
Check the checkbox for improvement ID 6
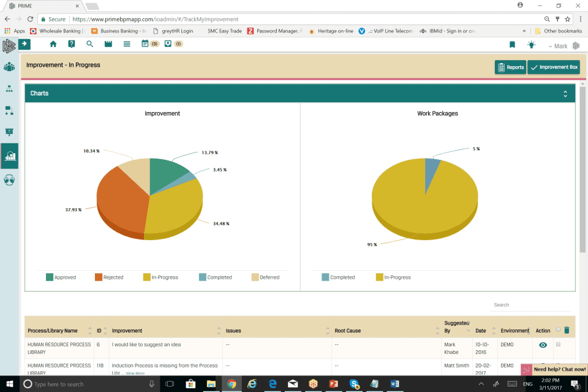click(558, 344)
